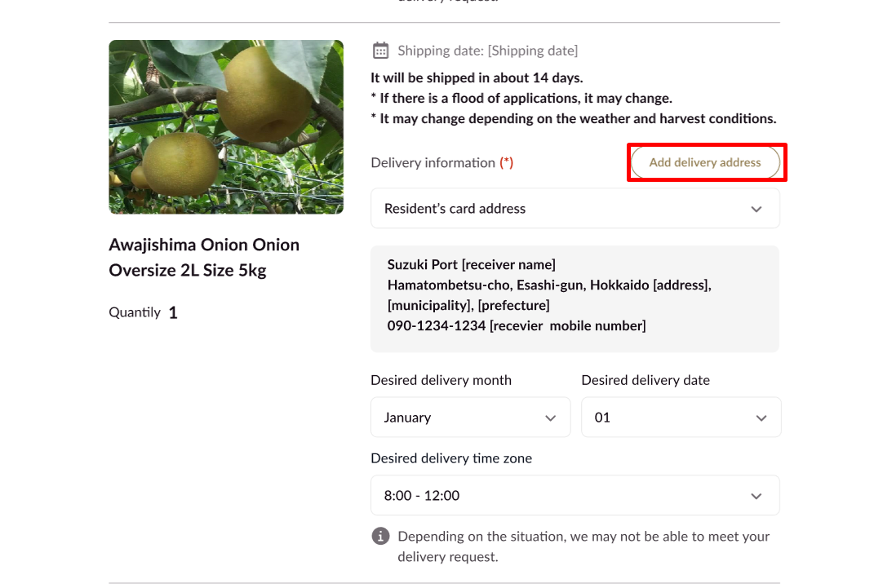Click the Shipping date placeholder text
The height and width of the screenshot is (588, 874).
pyautogui.click(x=487, y=51)
